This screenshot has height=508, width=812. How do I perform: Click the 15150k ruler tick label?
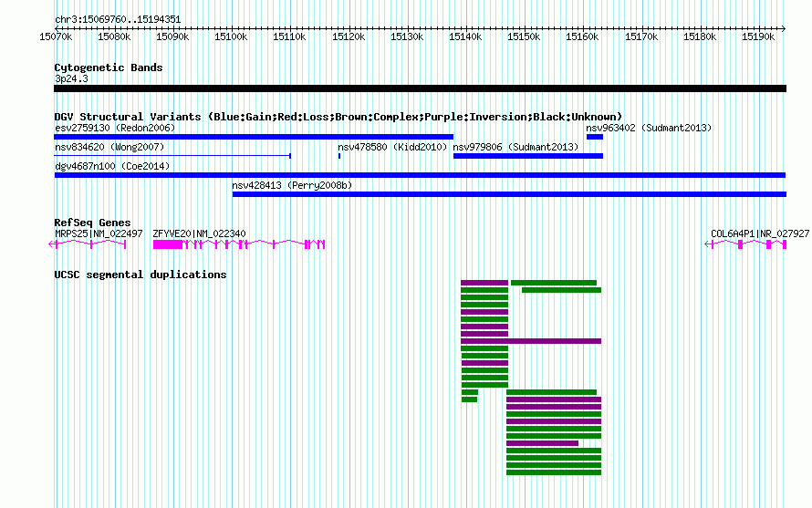[x=524, y=36]
